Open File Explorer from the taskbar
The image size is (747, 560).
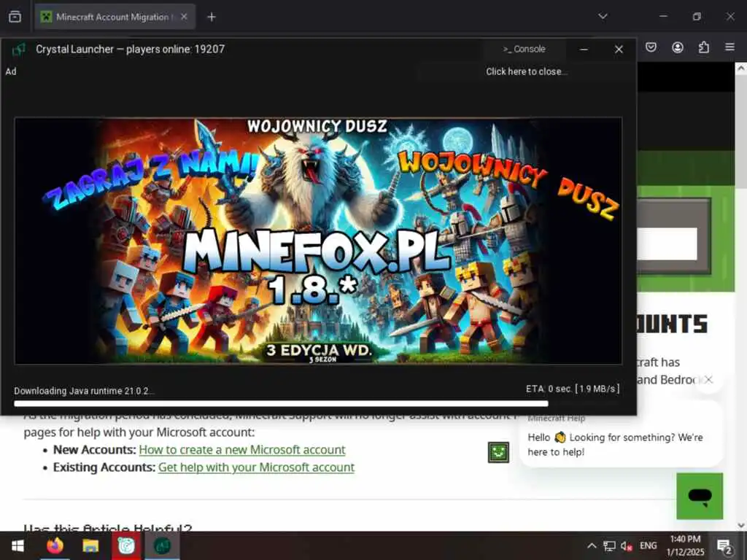coord(90,545)
